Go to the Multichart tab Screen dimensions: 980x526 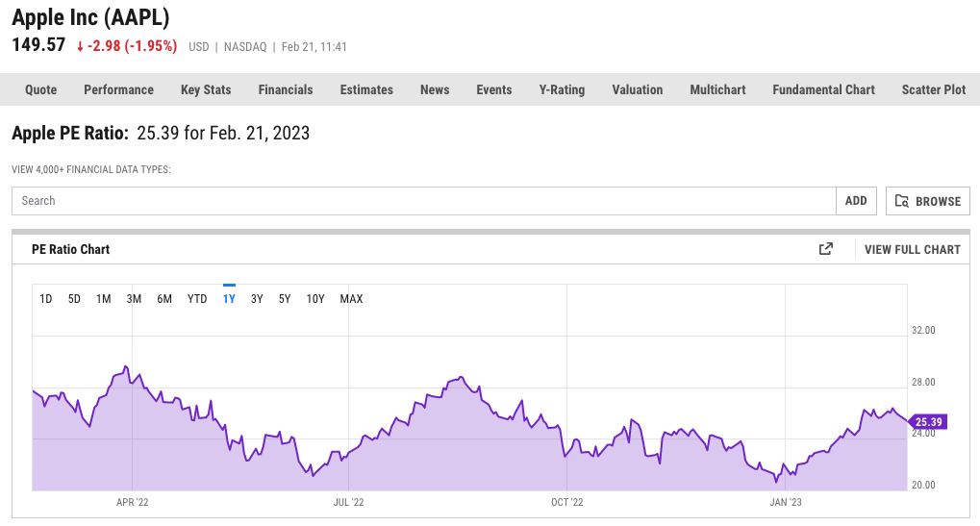click(x=717, y=89)
